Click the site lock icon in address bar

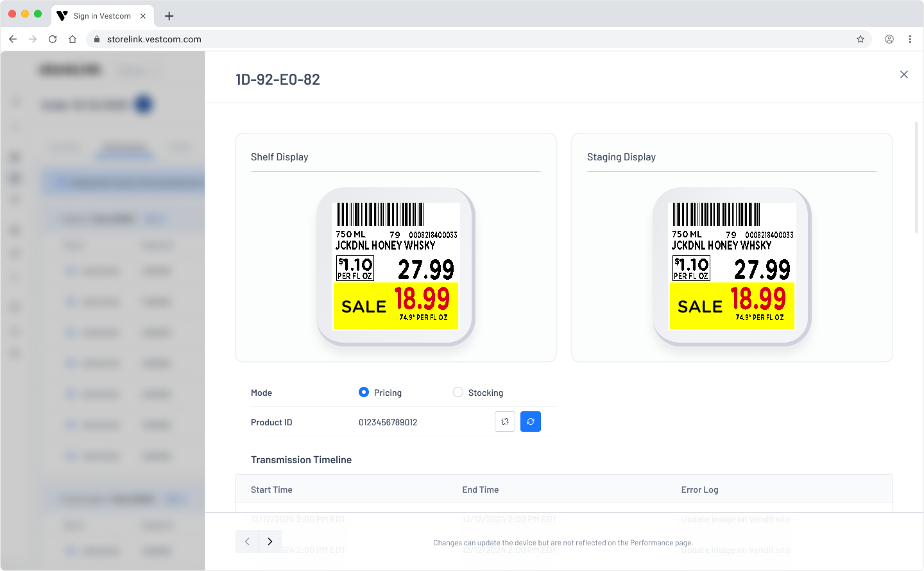(97, 39)
